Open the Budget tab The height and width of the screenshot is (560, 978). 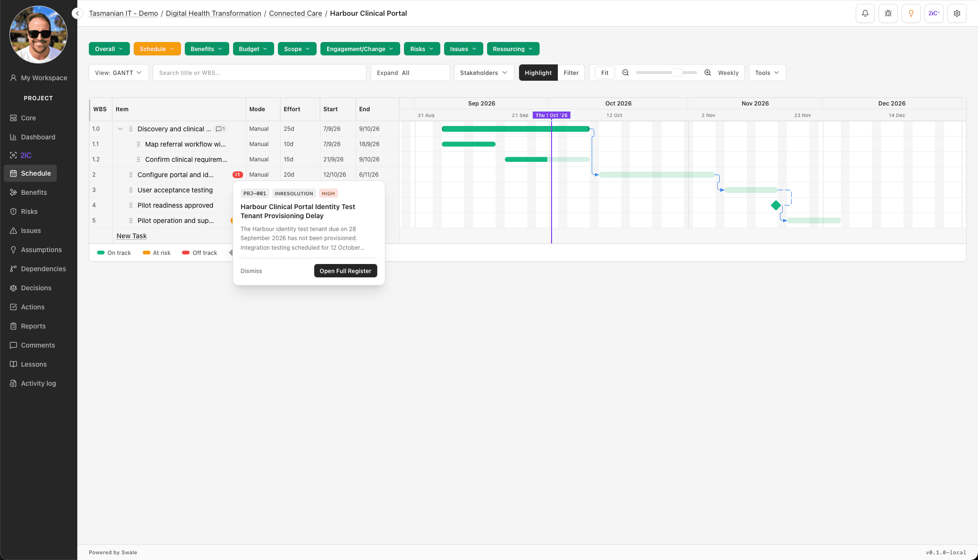pos(253,49)
